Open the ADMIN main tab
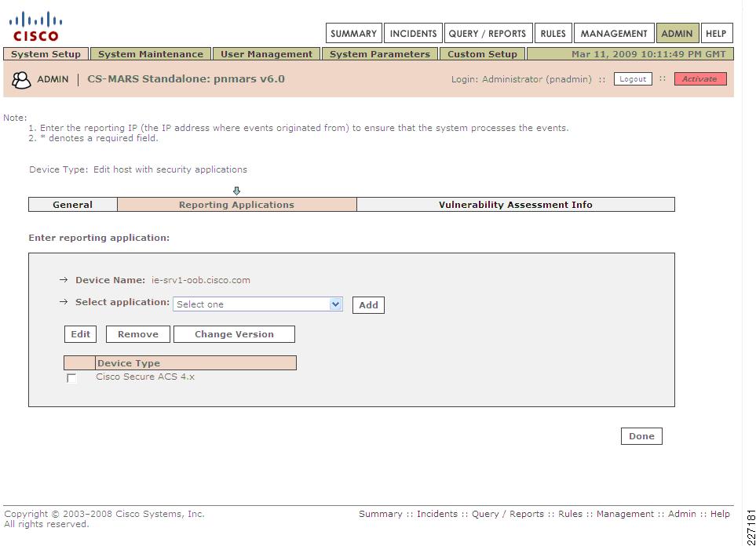 (x=677, y=33)
